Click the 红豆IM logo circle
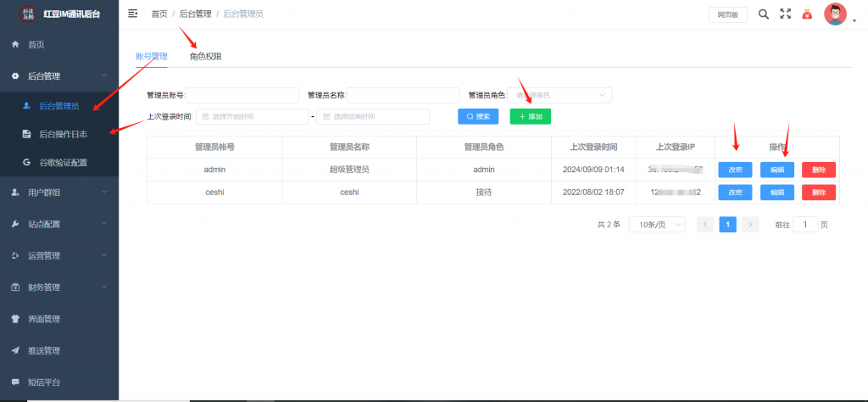Image resolution: width=868 pixels, height=402 pixels. point(27,14)
